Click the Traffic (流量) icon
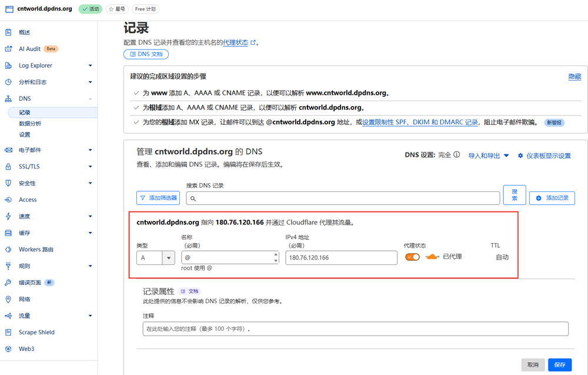588x375 pixels. 8,316
